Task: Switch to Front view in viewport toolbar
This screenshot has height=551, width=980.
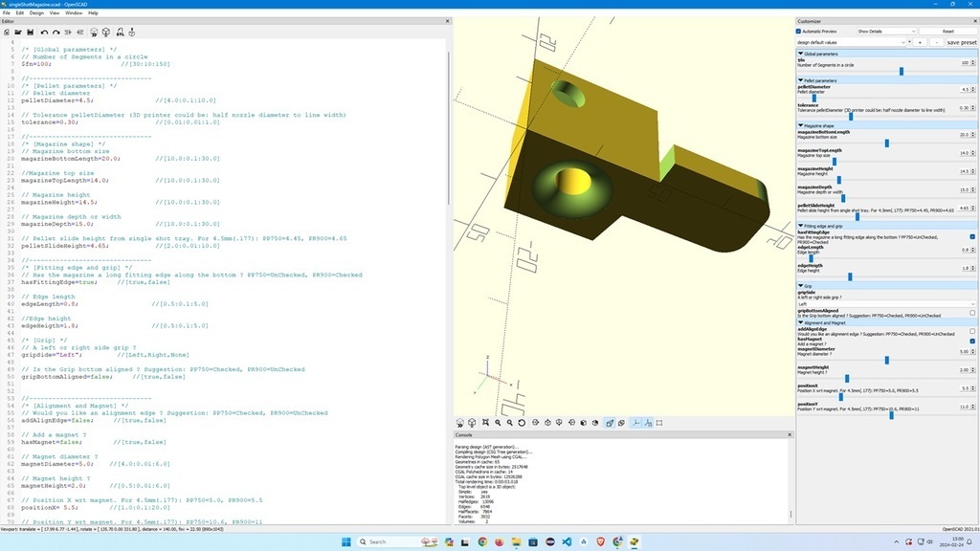Action: 584,423
